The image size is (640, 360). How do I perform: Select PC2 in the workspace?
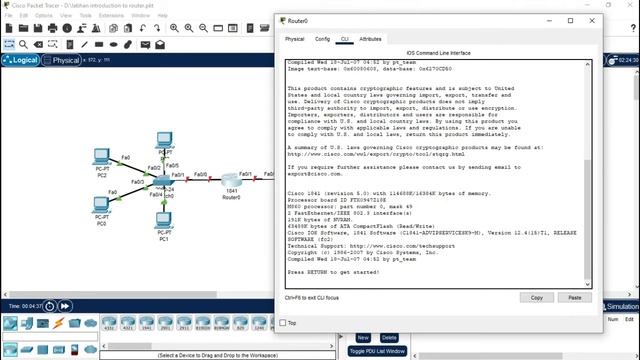[x=102, y=157]
